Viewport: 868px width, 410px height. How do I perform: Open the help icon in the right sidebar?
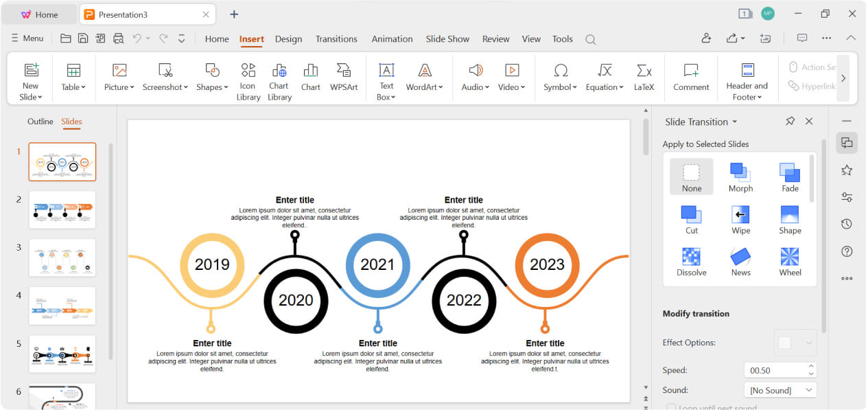pos(846,251)
